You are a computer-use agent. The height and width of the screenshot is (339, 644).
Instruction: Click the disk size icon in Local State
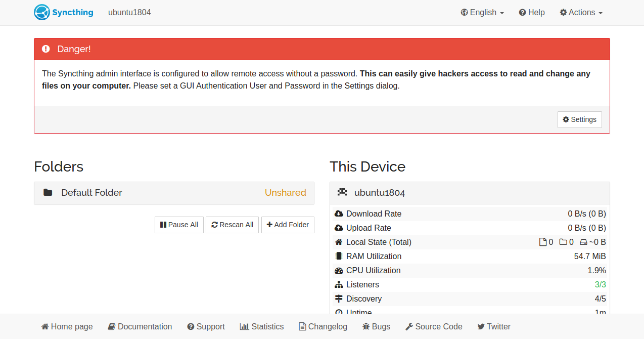583,242
